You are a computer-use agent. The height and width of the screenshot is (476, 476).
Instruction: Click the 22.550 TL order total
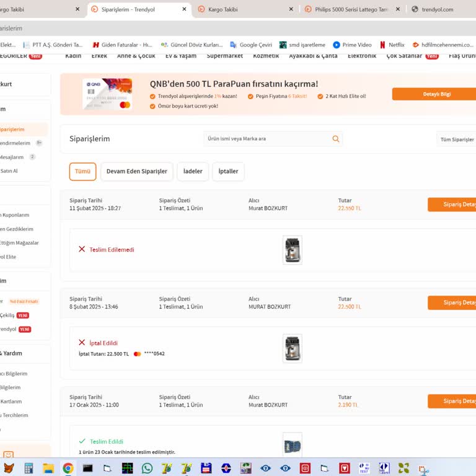(350, 208)
